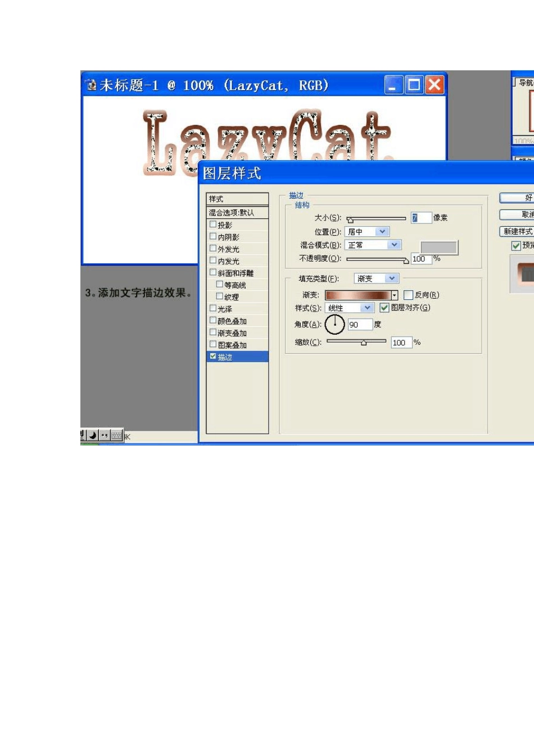Click the angle dial control

334,325
